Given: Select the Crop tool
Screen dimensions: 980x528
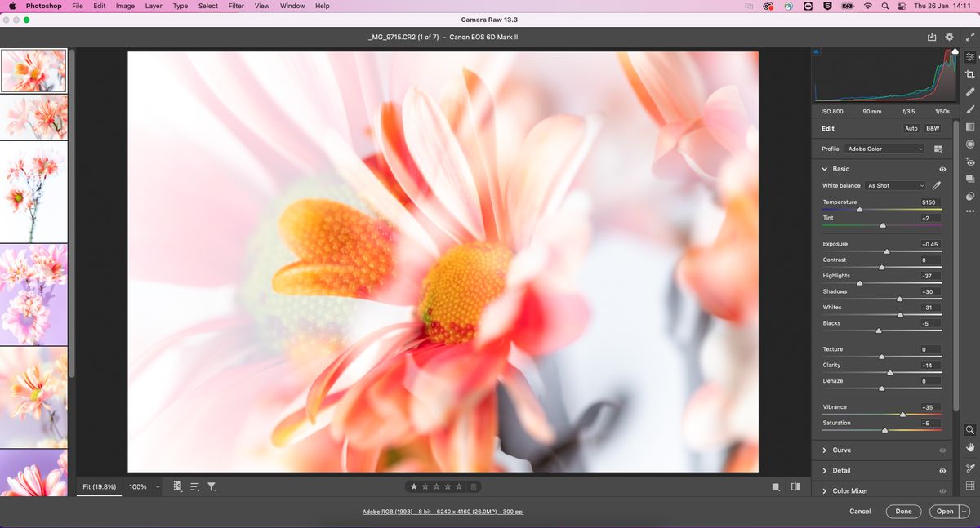Looking at the screenshot, I should tap(972, 74).
